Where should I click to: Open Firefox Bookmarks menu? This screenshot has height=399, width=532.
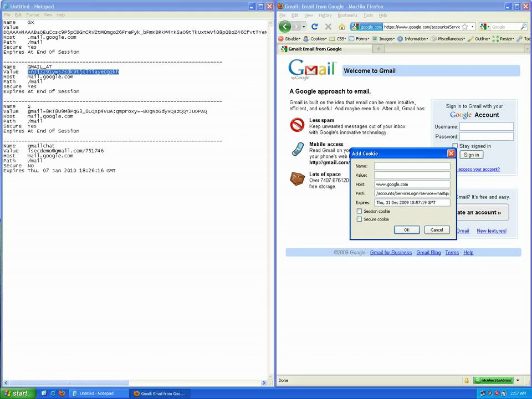tap(347, 16)
